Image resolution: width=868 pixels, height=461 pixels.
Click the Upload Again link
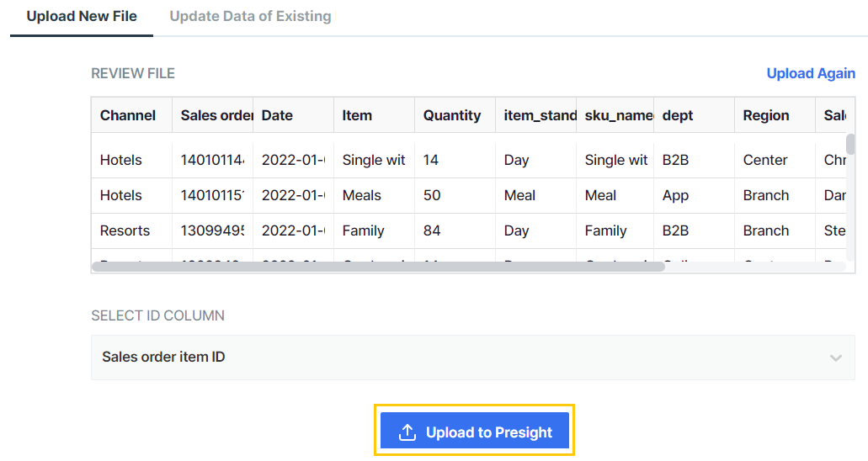point(810,73)
